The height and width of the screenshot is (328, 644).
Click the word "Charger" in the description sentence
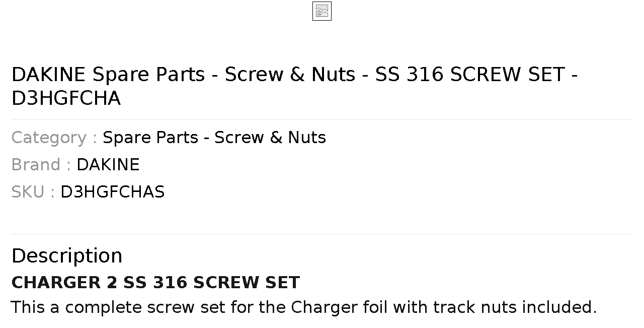pos(325,307)
